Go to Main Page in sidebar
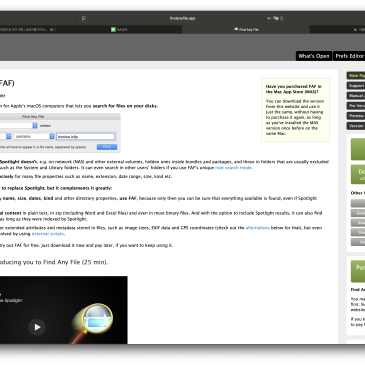The image size is (365, 365). (x=356, y=76)
